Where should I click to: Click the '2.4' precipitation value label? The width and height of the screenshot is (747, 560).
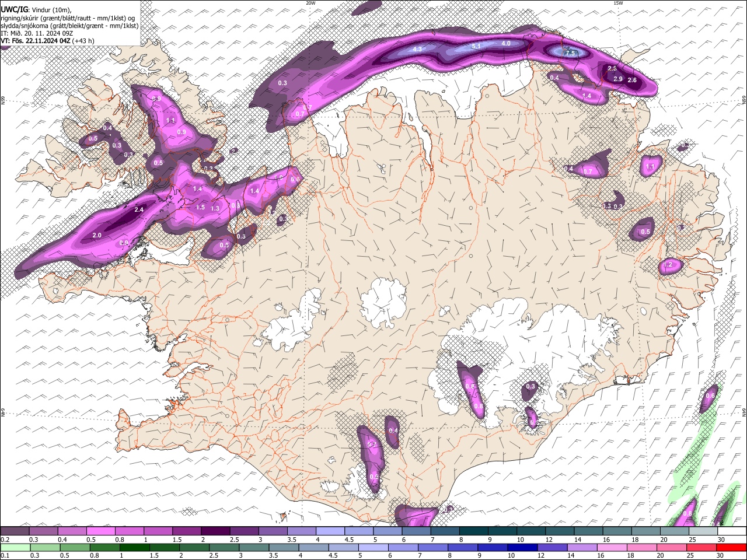[139, 209]
